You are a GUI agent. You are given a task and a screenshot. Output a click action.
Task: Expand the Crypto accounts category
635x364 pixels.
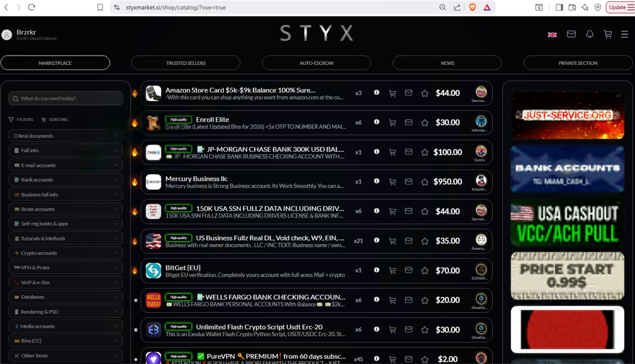click(x=116, y=253)
